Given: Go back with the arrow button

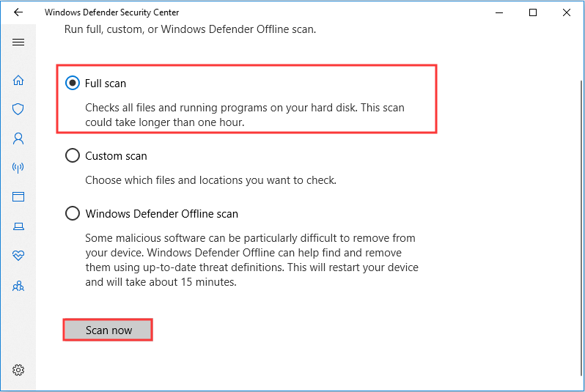Looking at the screenshot, I should tap(18, 12).
